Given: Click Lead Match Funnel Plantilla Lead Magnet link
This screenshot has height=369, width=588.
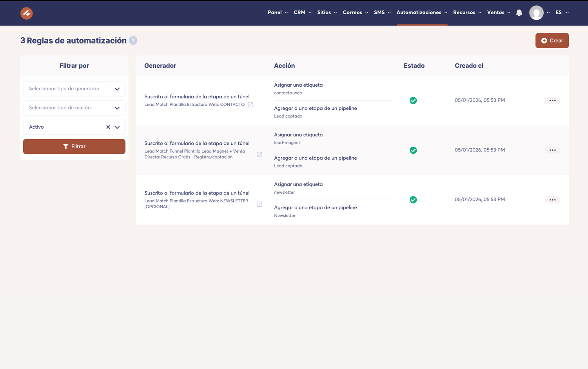Looking at the screenshot, I should 195,154.
